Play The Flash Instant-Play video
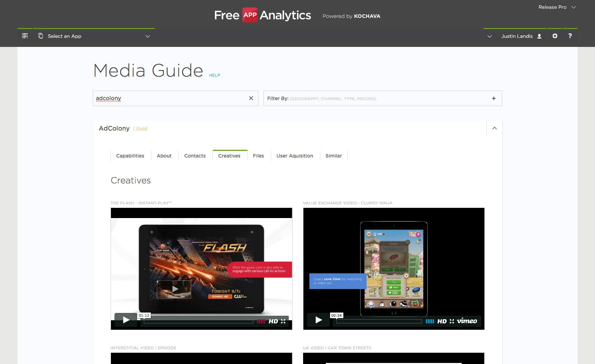This screenshot has width=595, height=364. 126,320
